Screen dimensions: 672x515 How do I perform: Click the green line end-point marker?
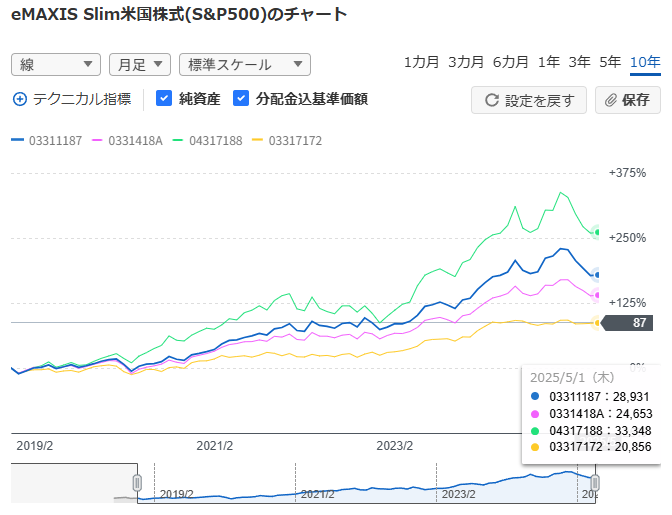[x=596, y=232]
